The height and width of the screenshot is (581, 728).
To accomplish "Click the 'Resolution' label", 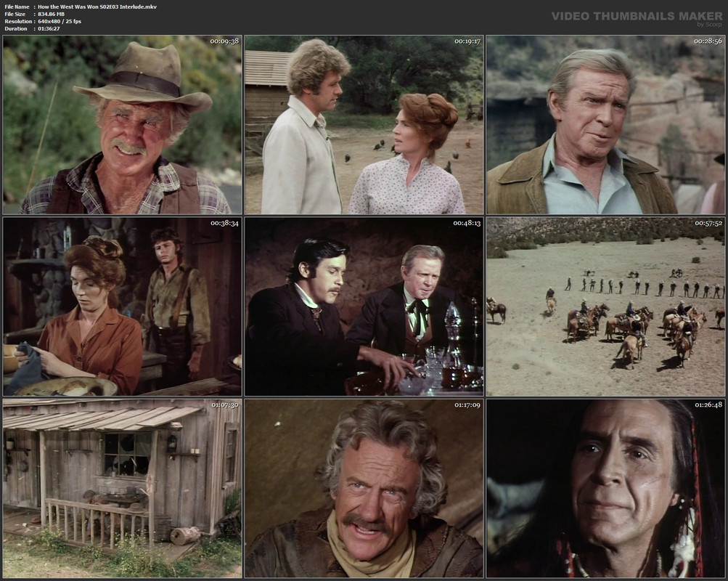I will 18,21.
